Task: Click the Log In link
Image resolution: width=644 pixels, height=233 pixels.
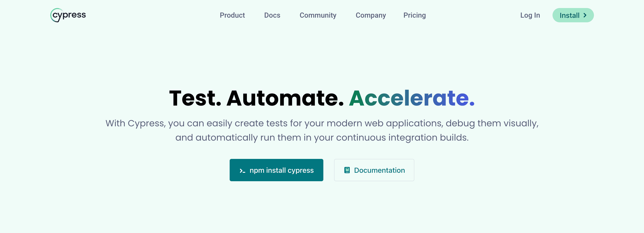Action: coord(530,15)
